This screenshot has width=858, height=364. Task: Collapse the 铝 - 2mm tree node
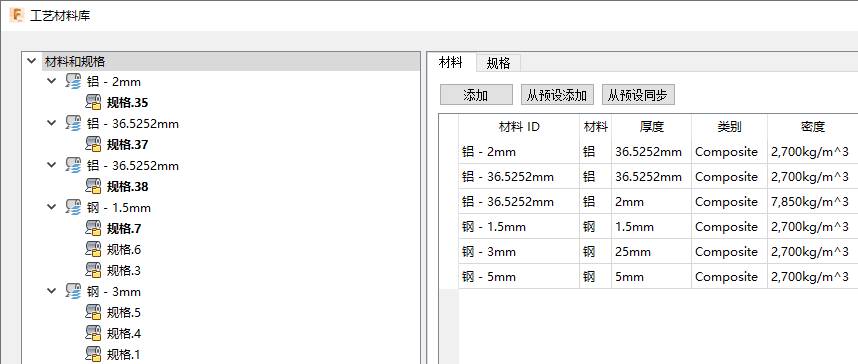52,82
